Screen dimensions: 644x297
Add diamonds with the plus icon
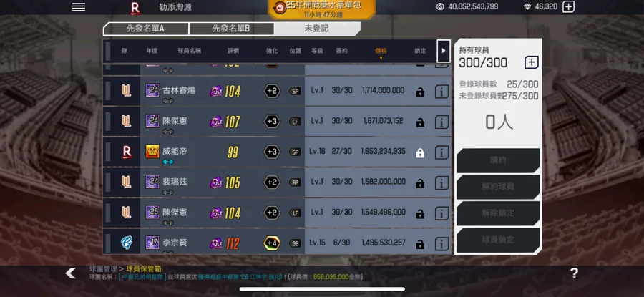568,6
